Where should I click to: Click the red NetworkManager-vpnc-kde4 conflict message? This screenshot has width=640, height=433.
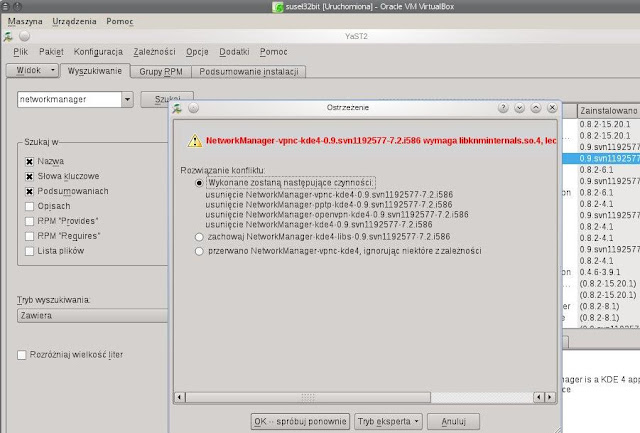pos(381,141)
